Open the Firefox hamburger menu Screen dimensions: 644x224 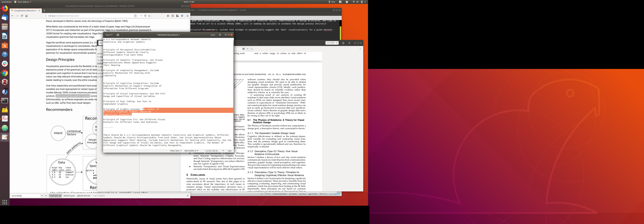tap(187, 16)
